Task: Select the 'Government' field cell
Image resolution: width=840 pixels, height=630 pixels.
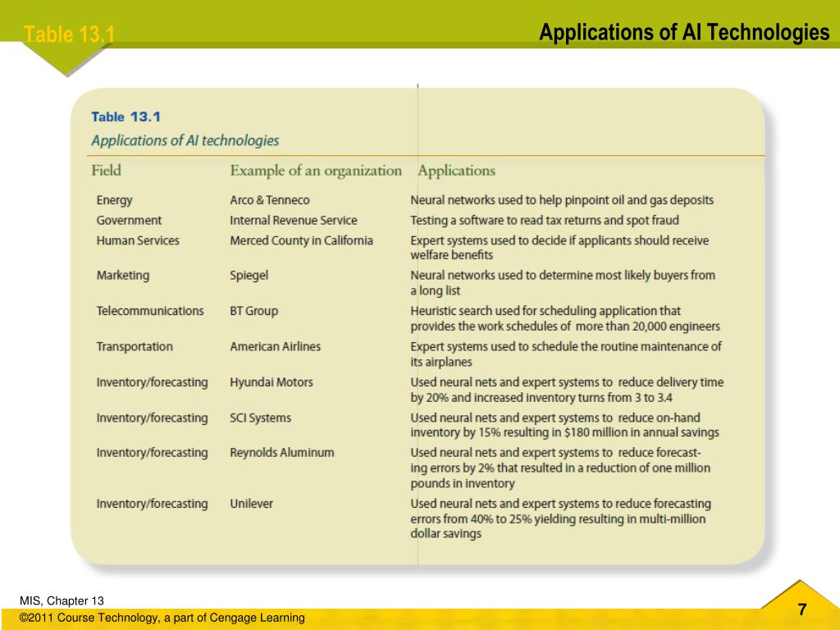Action: point(129,220)
